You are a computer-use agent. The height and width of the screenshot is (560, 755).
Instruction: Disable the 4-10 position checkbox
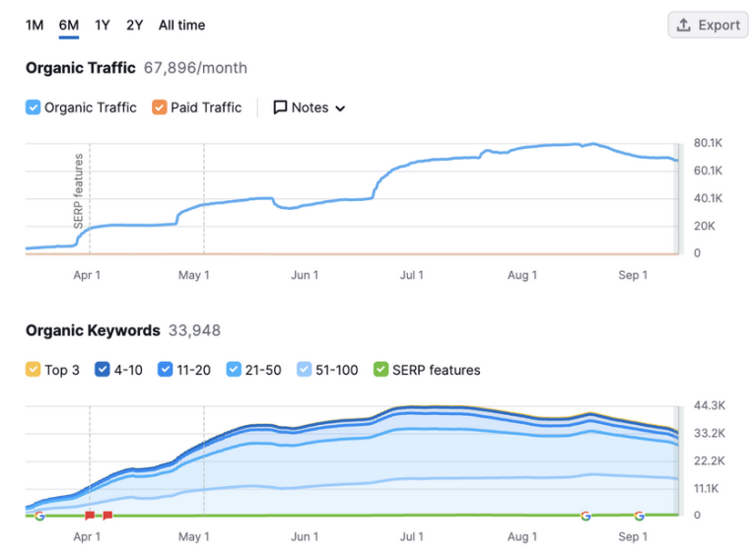(x=103, y=370)
